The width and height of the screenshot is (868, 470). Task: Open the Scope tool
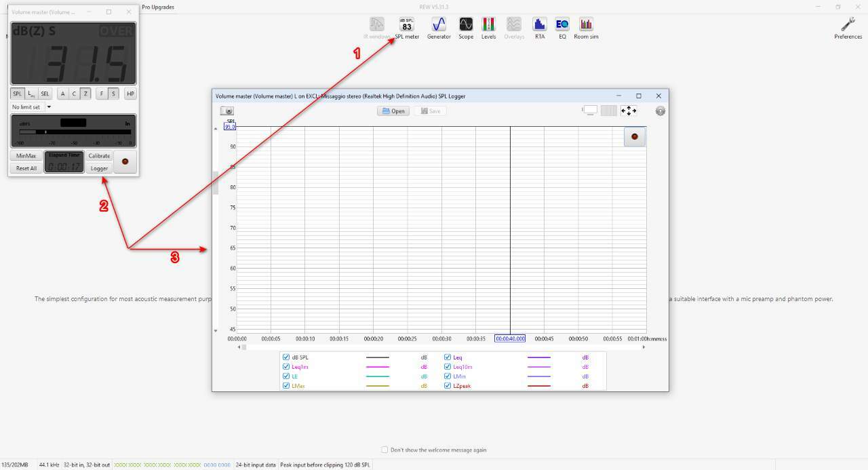tap(466, 28)
